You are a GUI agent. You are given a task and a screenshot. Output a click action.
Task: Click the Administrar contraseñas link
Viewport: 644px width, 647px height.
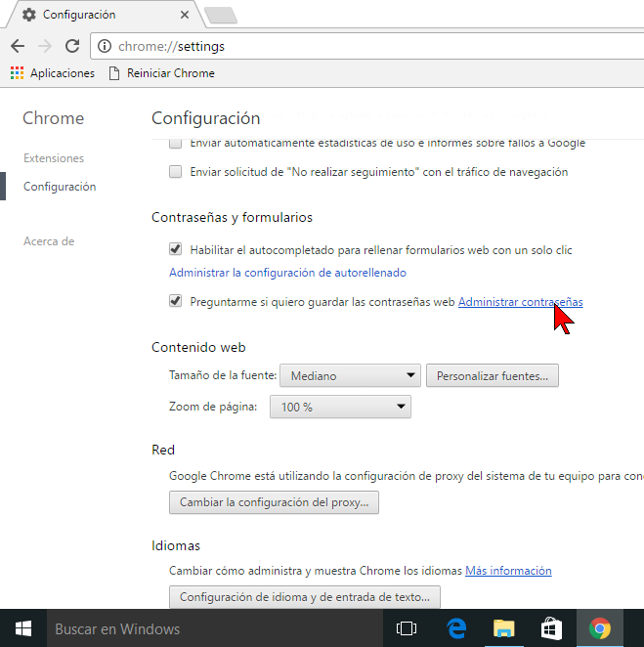pos(520,302)
